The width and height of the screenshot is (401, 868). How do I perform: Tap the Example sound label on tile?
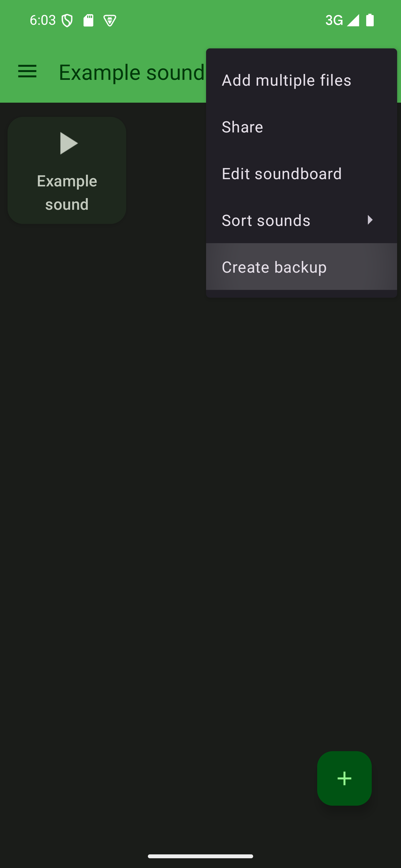point(67,193)
